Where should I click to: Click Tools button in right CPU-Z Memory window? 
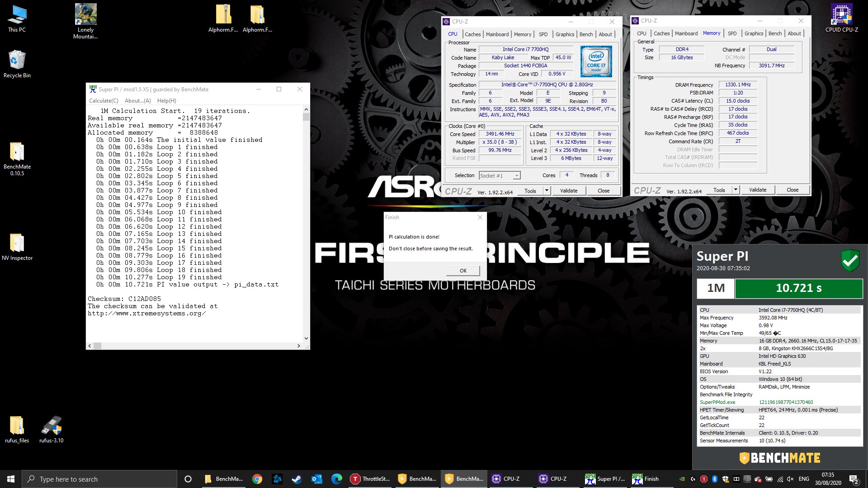point(719,190)
